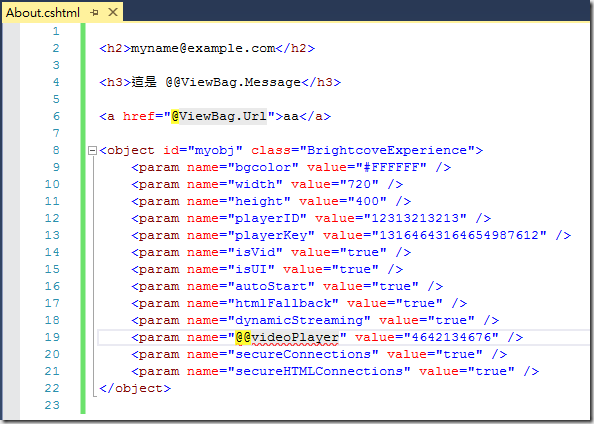
Task: Click the closing object tag
Action: coord(135,388)
